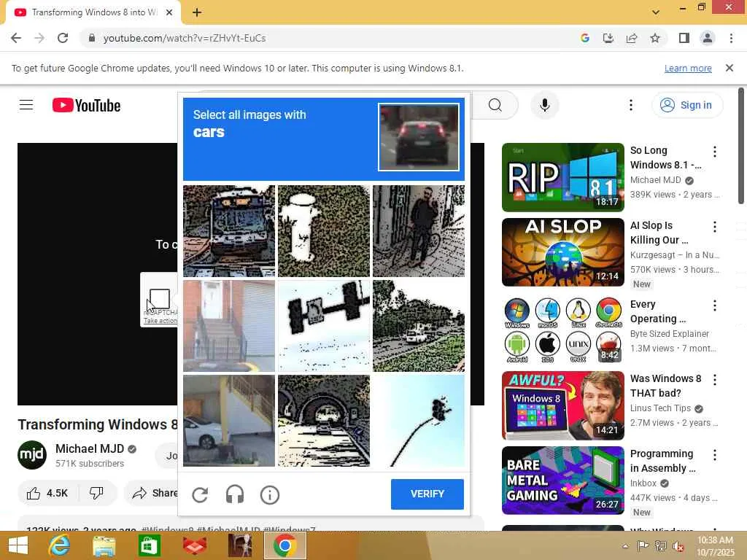Select the captcha tile with car on roadside

pyautogui.click(x=419, y=326)
